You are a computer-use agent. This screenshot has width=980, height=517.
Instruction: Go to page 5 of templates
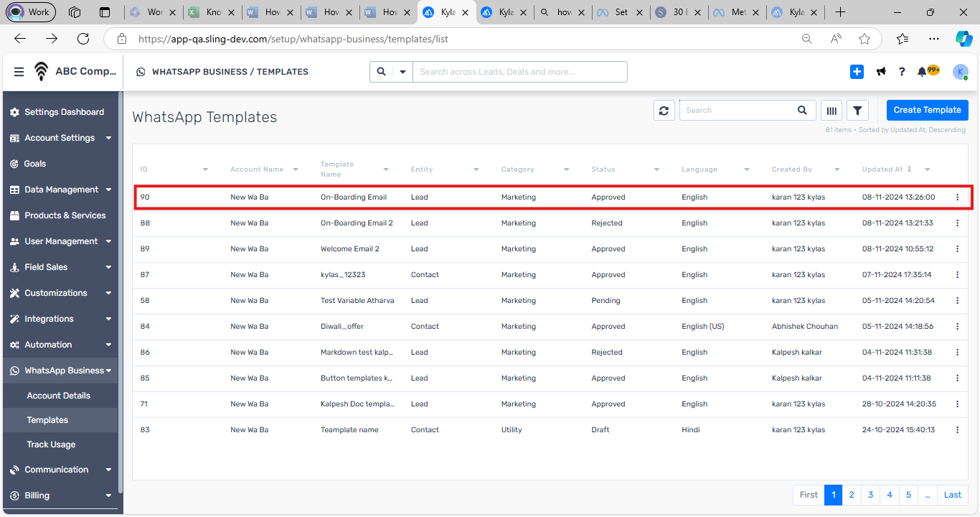point(908,495)
